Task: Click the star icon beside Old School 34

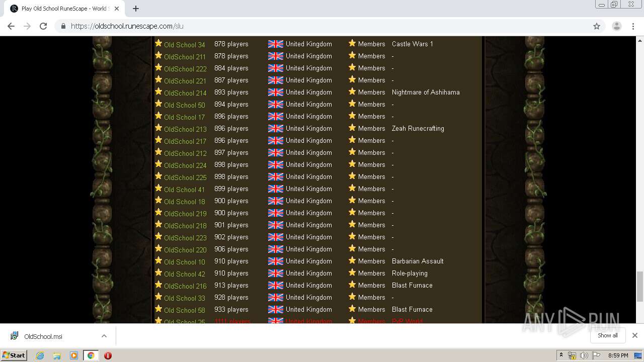Action: pos(158,43)
